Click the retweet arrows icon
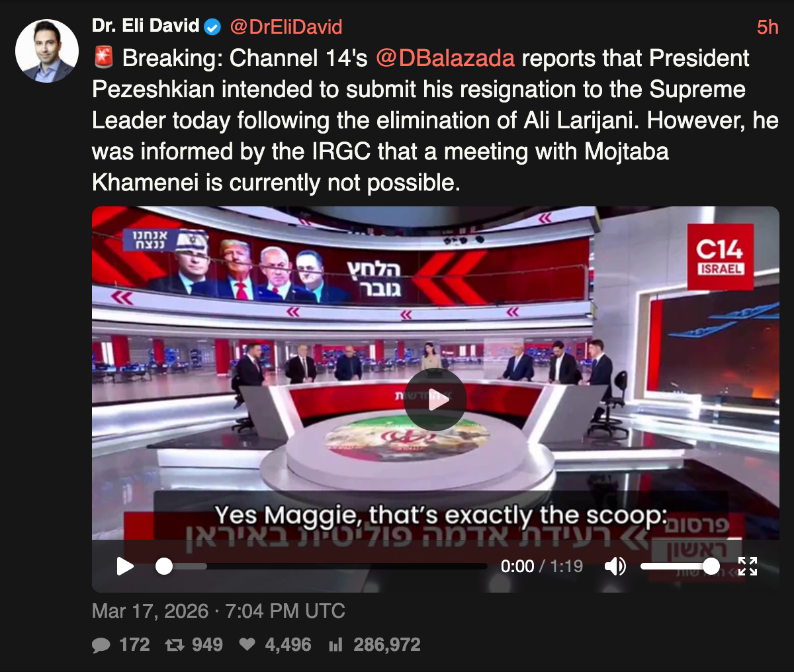 [175, 645]
